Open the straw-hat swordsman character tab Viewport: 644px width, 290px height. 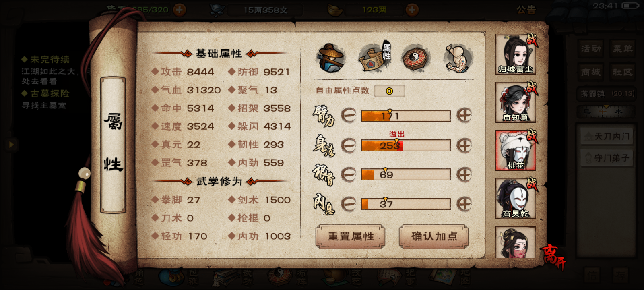330,58
